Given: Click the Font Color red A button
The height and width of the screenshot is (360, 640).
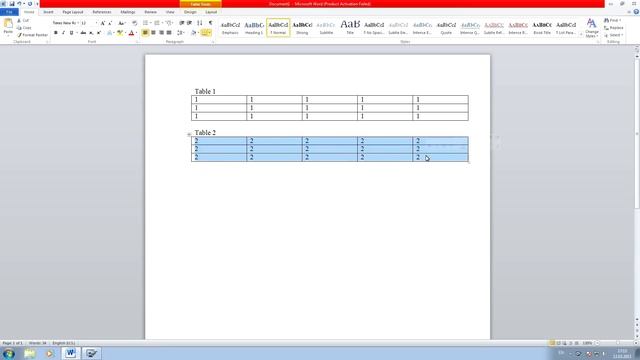Looking at the screenshot, I should [131, 33].
